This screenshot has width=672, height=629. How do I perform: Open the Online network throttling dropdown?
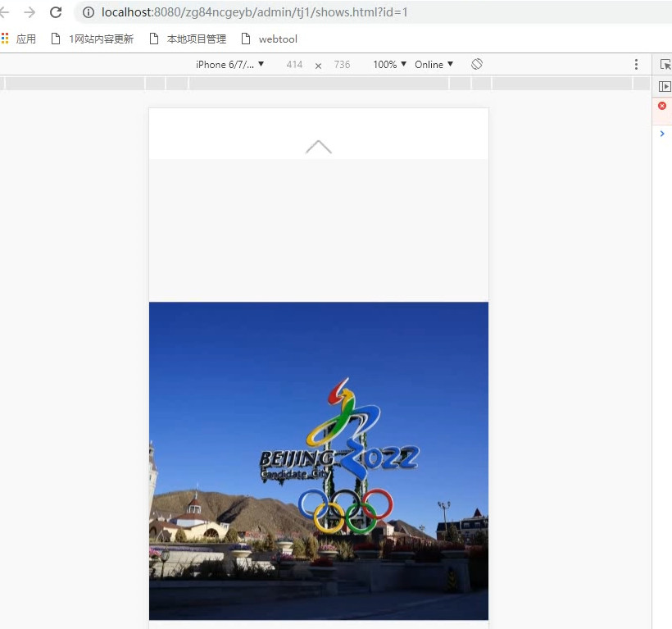pos(434,64)
